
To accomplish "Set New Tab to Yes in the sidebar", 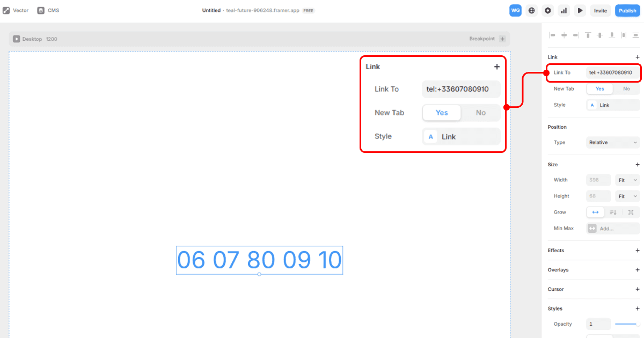I will 600,89.
